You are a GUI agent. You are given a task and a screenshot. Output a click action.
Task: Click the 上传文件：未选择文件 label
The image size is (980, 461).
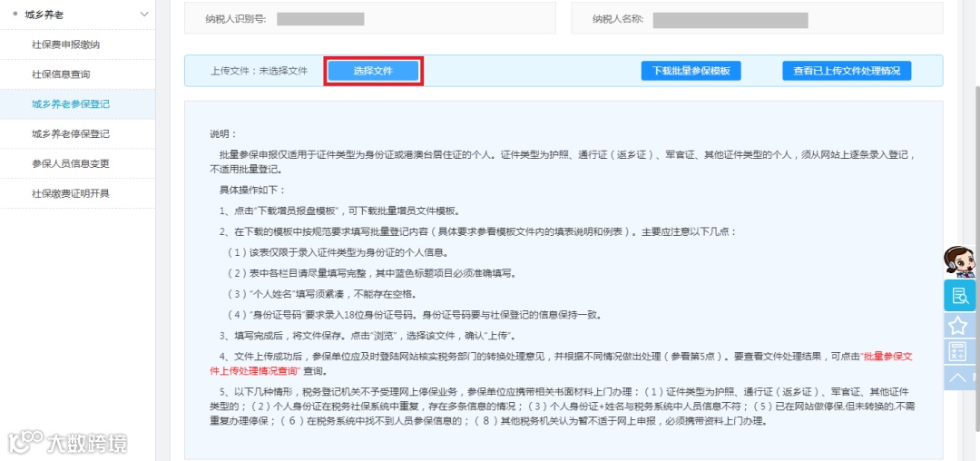[259, 71]
